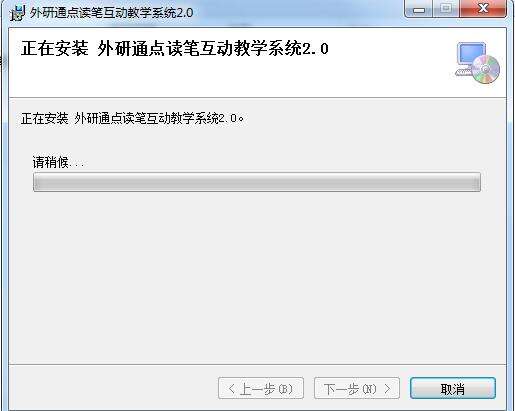Click the 请稍候... waiting label
This screenshot has width=515, height=411.
[58, 162]
